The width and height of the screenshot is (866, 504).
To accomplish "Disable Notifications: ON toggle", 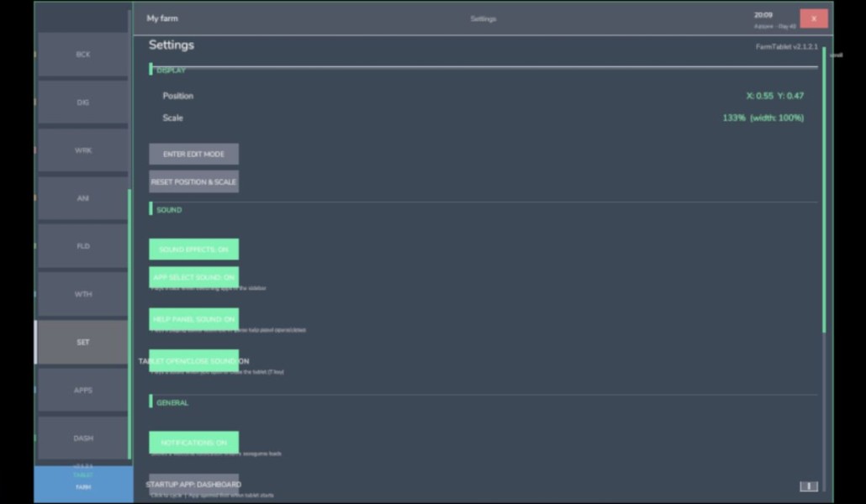I will pos(194,442).
